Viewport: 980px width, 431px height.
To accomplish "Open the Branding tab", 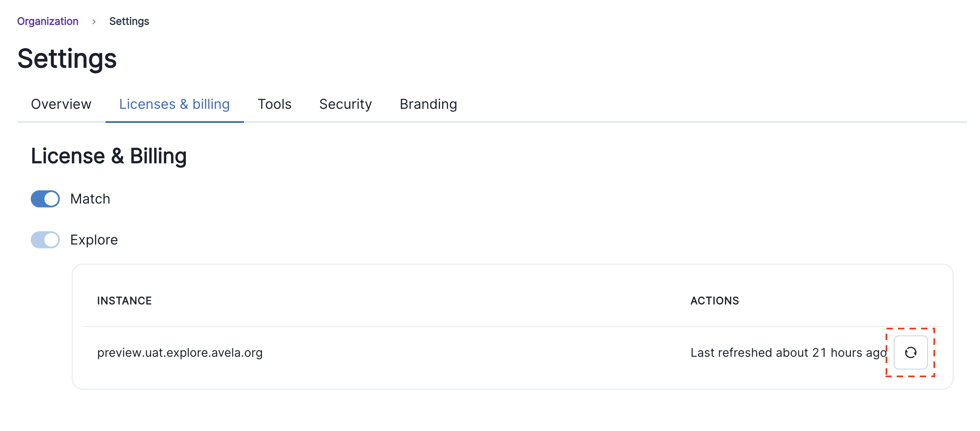I will click(428, 104).
